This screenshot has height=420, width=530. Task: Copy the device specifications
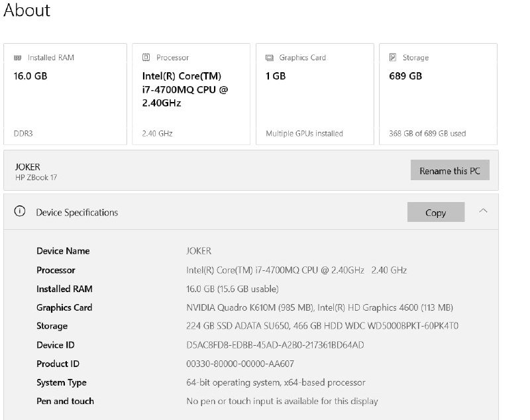tap(435, 213)
